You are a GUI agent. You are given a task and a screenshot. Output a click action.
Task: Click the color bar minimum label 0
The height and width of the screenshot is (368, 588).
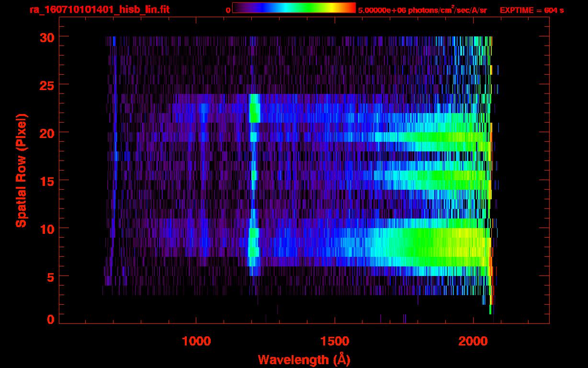pos(228,10)
